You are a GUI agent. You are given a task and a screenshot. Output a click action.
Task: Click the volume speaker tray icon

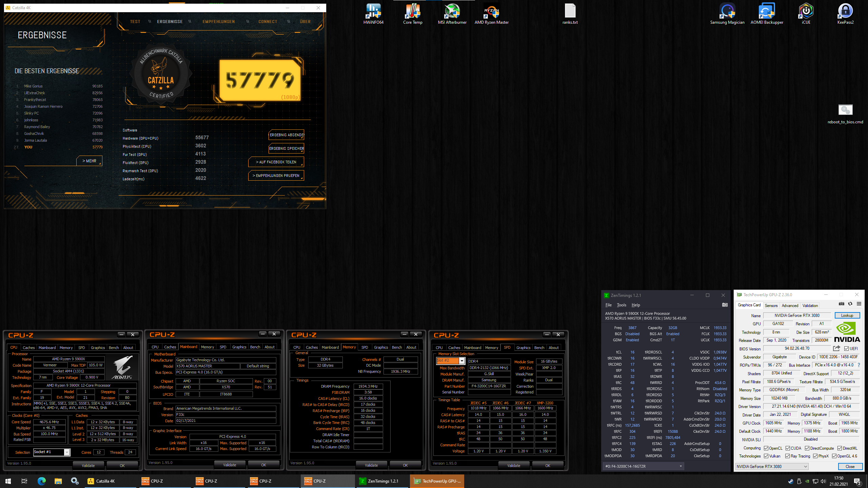[x=823, y=481]
